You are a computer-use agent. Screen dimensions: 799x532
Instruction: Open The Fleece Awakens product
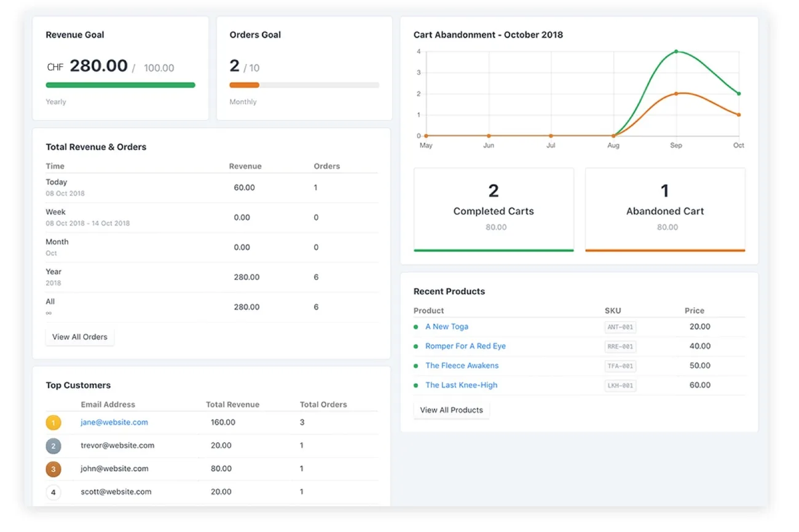coord(462,366)
